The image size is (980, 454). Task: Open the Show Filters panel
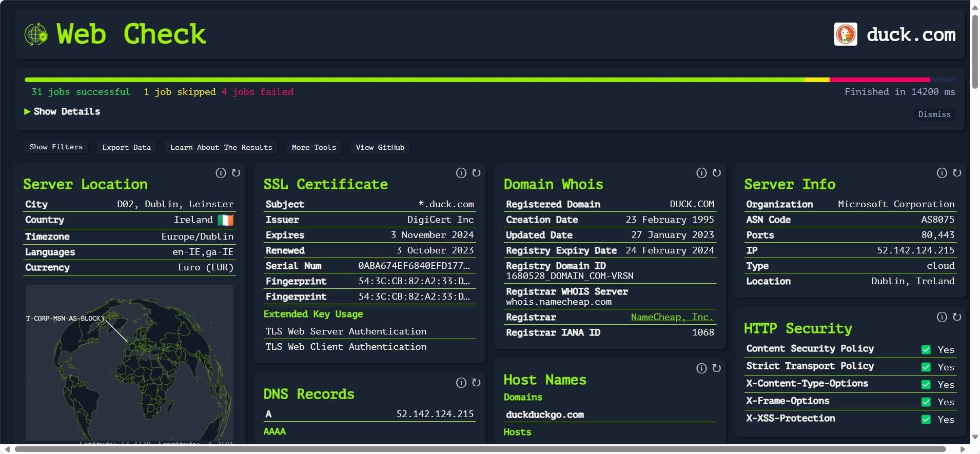tap(56, 147)
